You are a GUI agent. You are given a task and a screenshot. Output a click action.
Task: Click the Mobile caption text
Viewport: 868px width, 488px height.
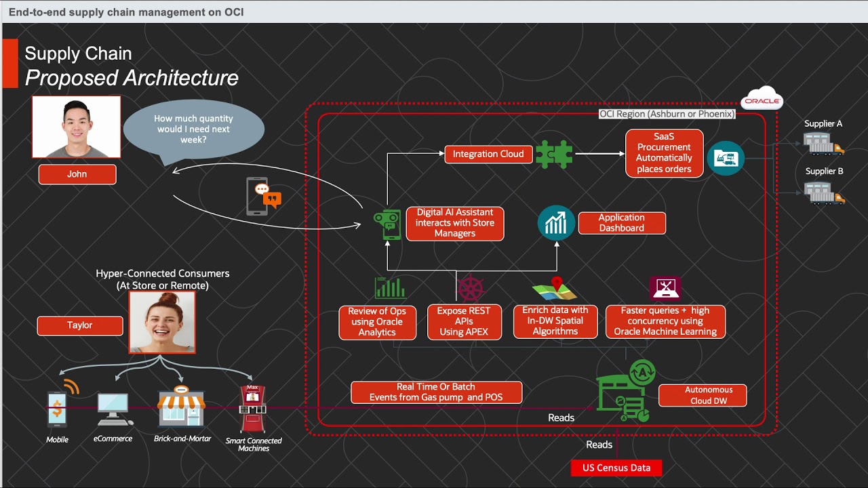pos(58,440)
